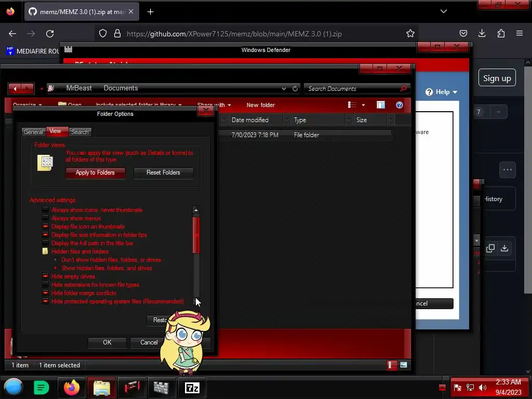
Task: Toggle Hide folder merge conflicts checkbox
Action: [45, 293]
